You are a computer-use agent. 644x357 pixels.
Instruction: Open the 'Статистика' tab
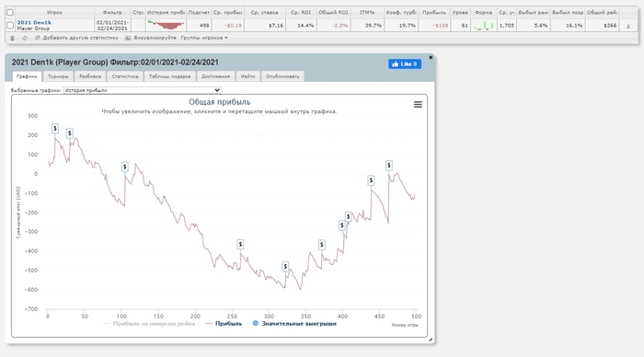tap(125, 76)
